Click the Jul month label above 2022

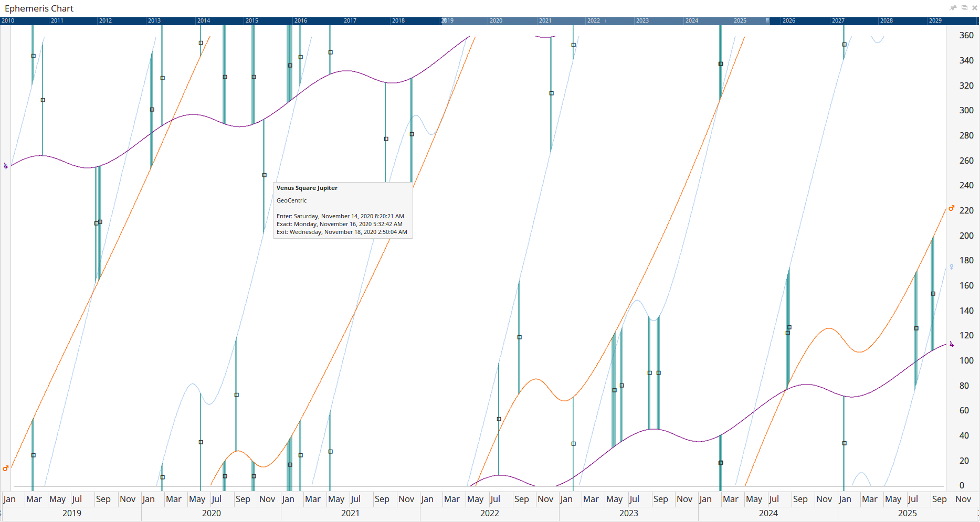point(496,499)
